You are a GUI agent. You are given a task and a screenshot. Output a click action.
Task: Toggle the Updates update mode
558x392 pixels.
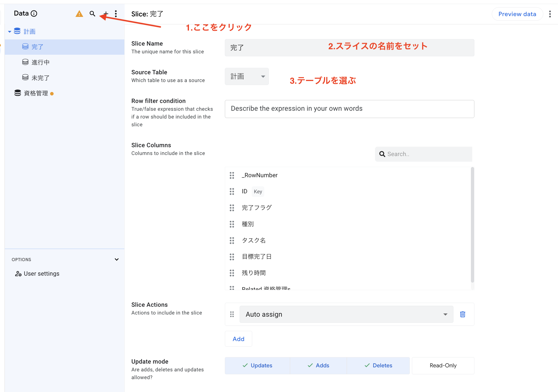[257, 365]
